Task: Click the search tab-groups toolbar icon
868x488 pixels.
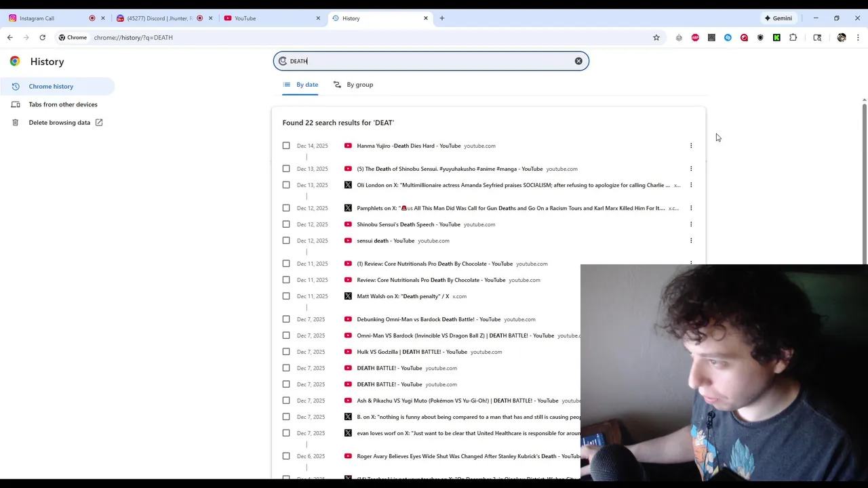Action: point(817,37)
